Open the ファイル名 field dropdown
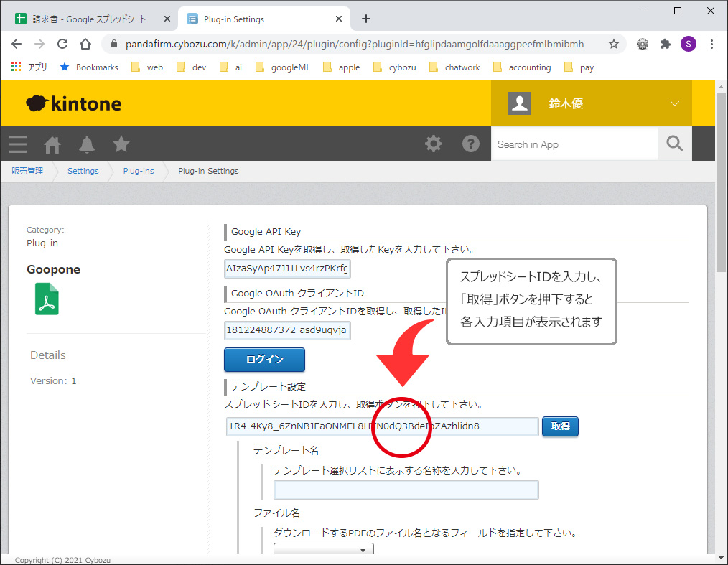 coord(324,551)
